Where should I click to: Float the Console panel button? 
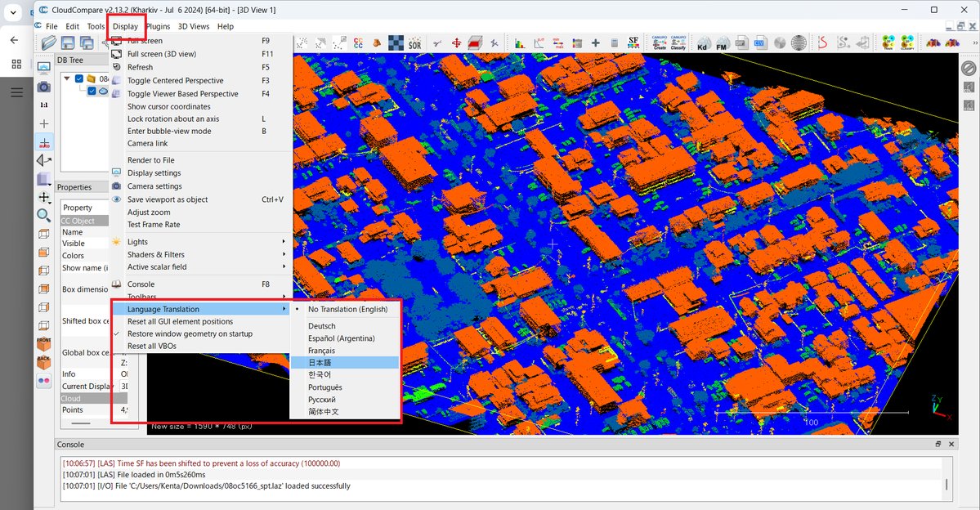[x=938, y=444]
